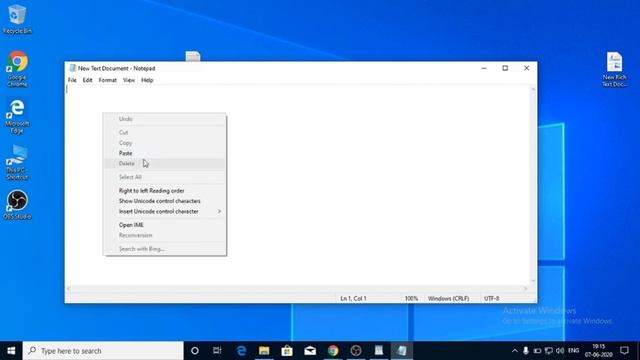Open the Format menu in Notepad
This screenshot has height=360, width=640.
tap(107, 80)
